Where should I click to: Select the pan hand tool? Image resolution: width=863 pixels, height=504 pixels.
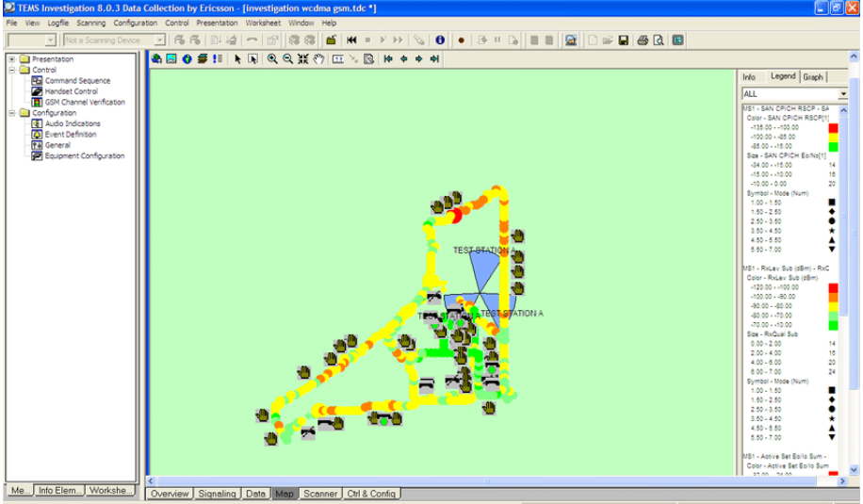[318, 58]
